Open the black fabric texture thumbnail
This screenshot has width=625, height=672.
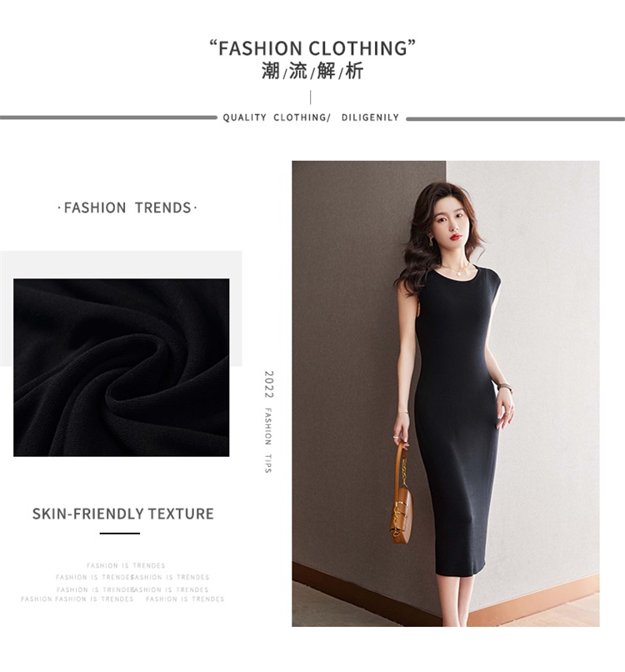click(x=121, y=368)
